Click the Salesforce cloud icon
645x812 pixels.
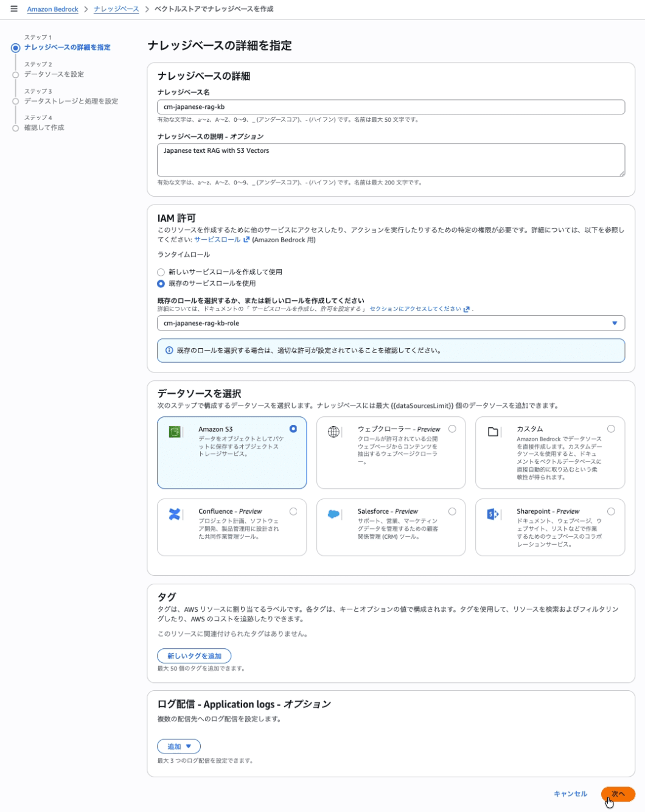[333, 514]
